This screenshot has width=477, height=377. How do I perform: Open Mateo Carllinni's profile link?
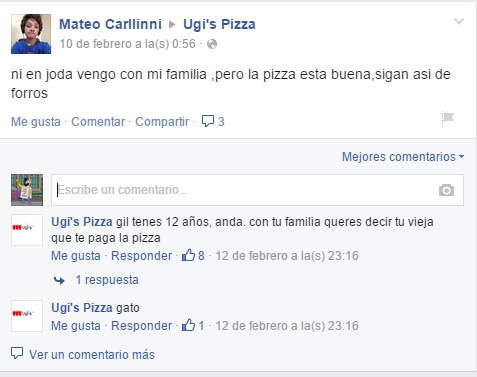click(110, 24)
